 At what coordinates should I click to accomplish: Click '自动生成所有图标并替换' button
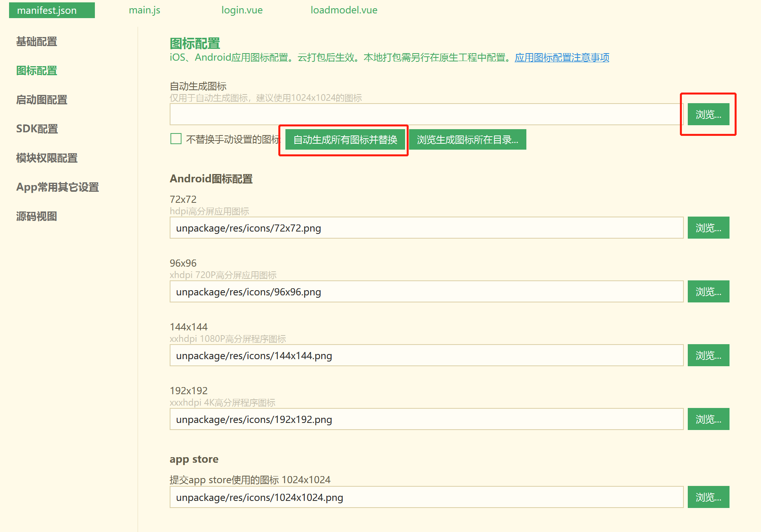[x=345, y=140]
